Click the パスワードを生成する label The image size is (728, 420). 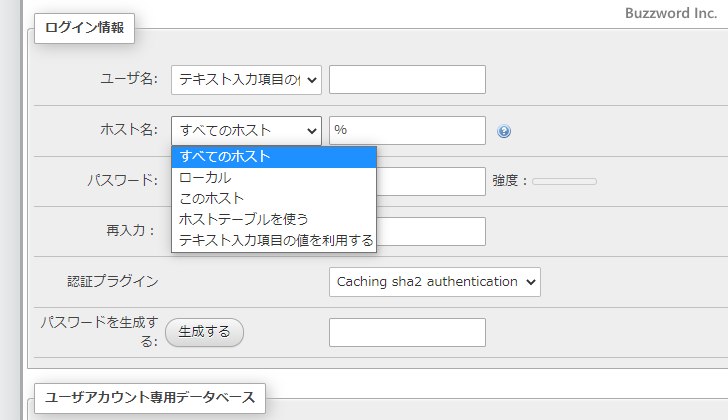99,331
